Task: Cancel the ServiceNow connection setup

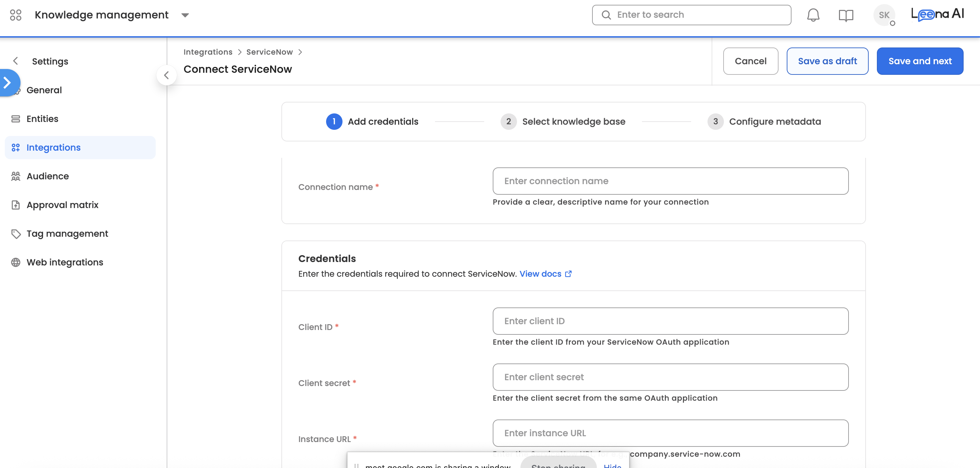Action: pyautogui.click(x=750, y=61)
